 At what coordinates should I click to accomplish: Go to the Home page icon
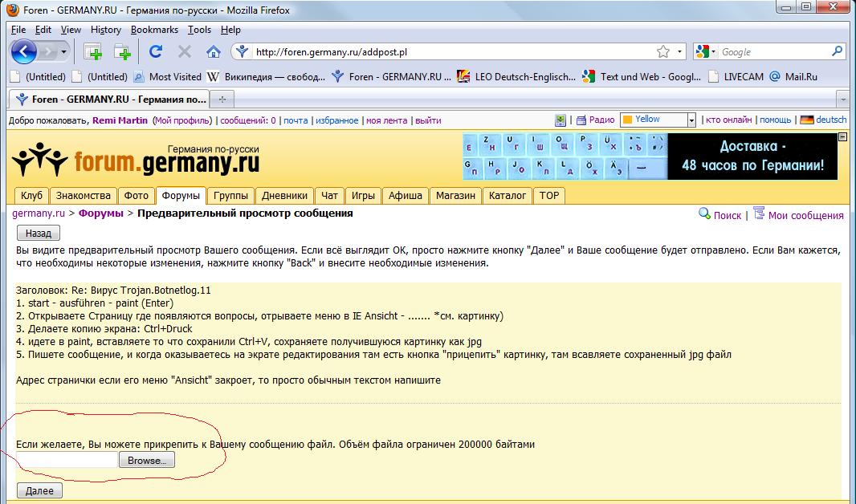tap(214, 52)
